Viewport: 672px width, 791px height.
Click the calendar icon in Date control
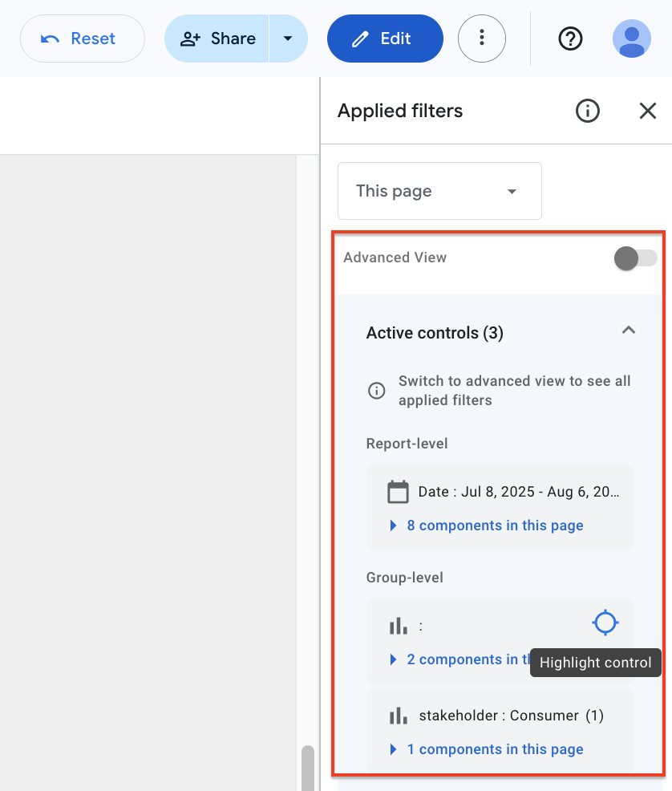(x=398, y=492)
